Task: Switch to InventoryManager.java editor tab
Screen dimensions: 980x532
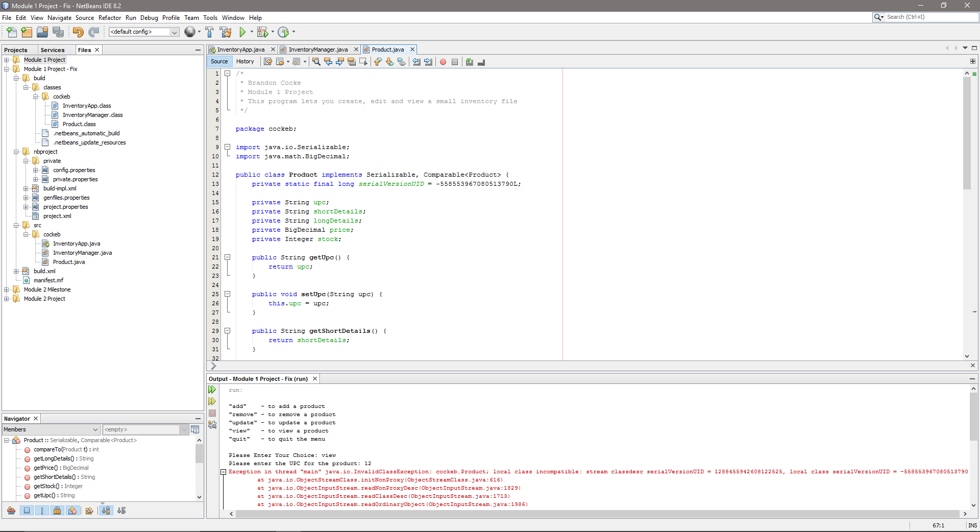Action: [x=317, y=50]
